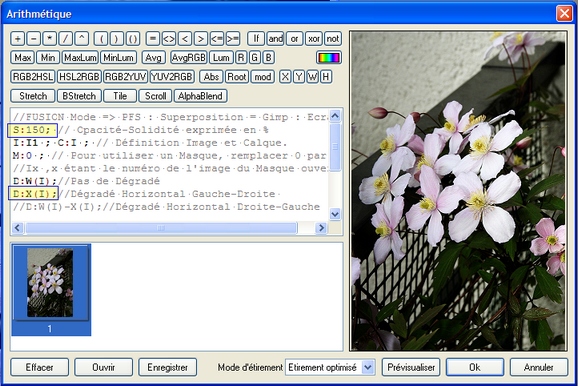Click the Enregistrer button
Screen dimensions: 578x386
click(168, 367)
